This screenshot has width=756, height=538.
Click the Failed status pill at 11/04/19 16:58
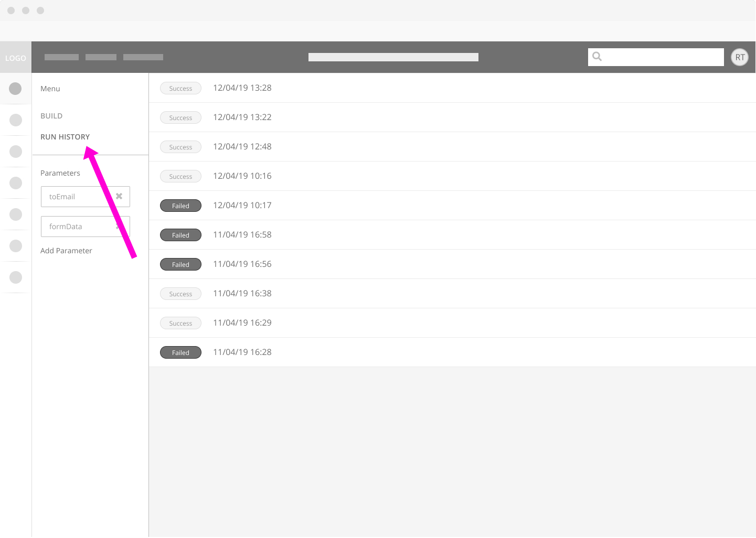point(180,234)
